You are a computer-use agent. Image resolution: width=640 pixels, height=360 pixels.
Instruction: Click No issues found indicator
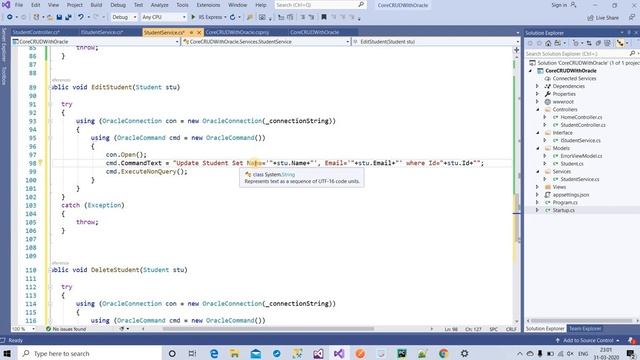[x=66, y=329]
